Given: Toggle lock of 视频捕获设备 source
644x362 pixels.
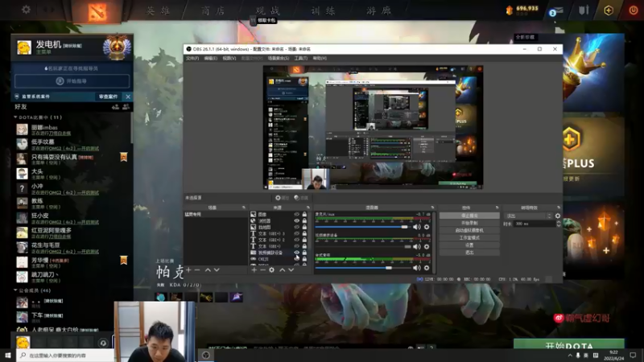Looking at the screenshot, I should click(x=304, y=253).
